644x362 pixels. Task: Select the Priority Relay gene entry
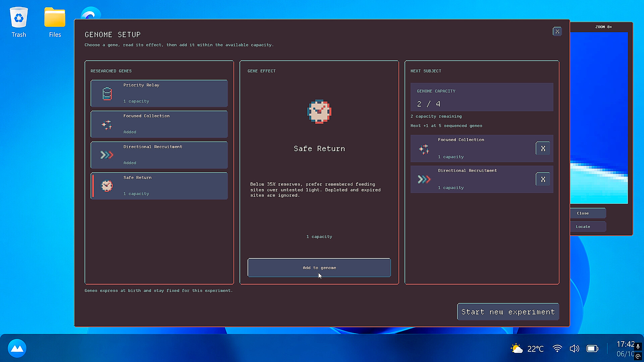pos(159,93)
